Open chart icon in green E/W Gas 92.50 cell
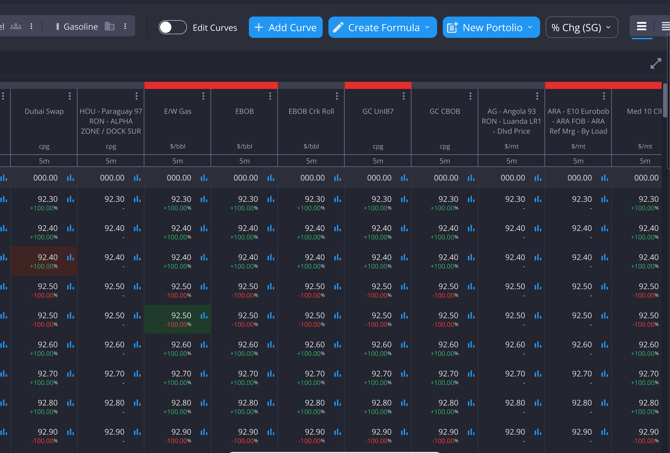The image size is (670, 453). (x=204, y=315)
